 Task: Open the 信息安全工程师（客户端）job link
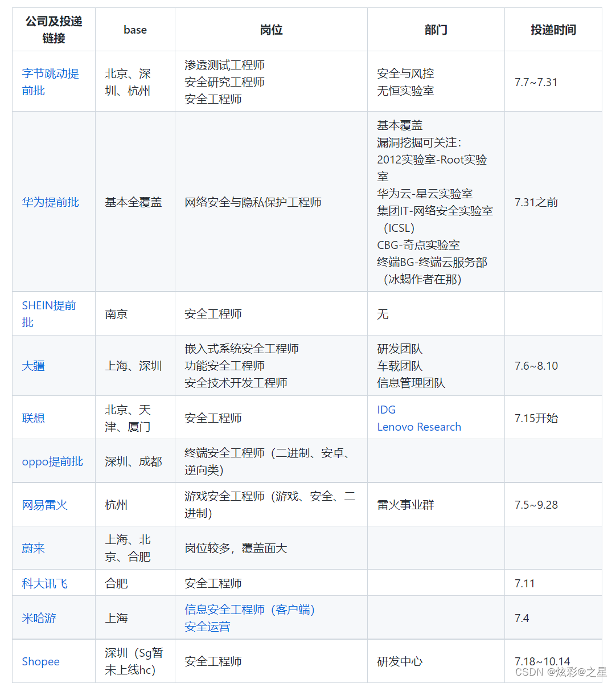[x=249, y=610]
